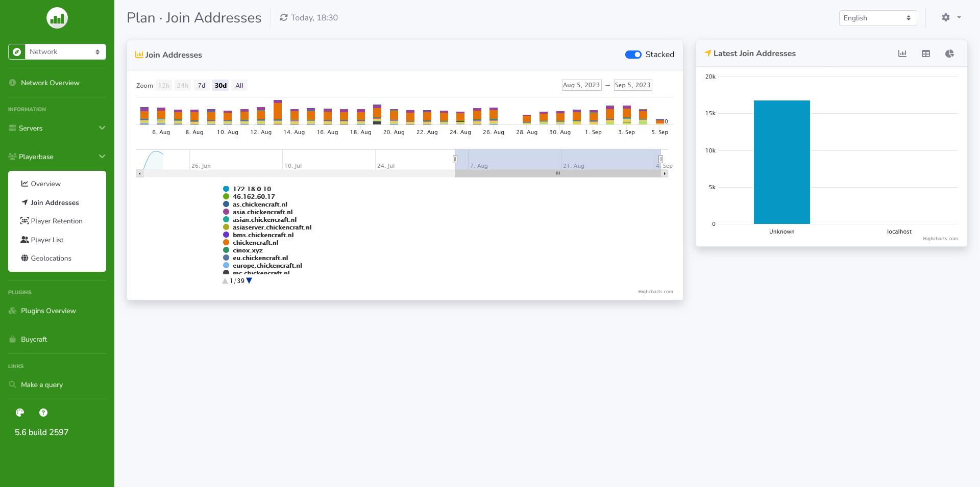Collapse the Servers section

[31, 128]
